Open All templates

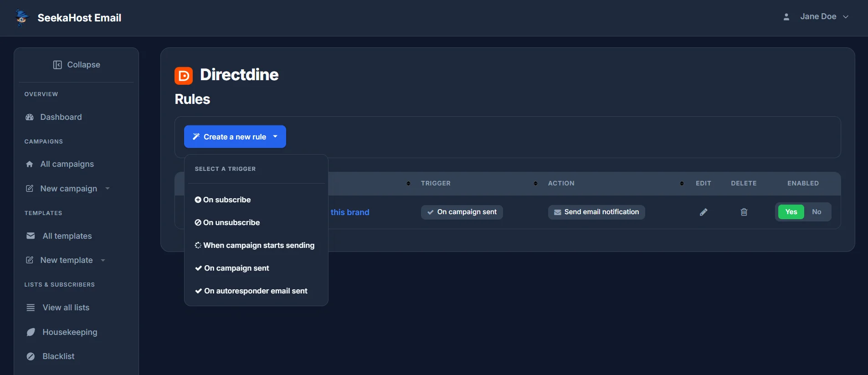[67, 236]
